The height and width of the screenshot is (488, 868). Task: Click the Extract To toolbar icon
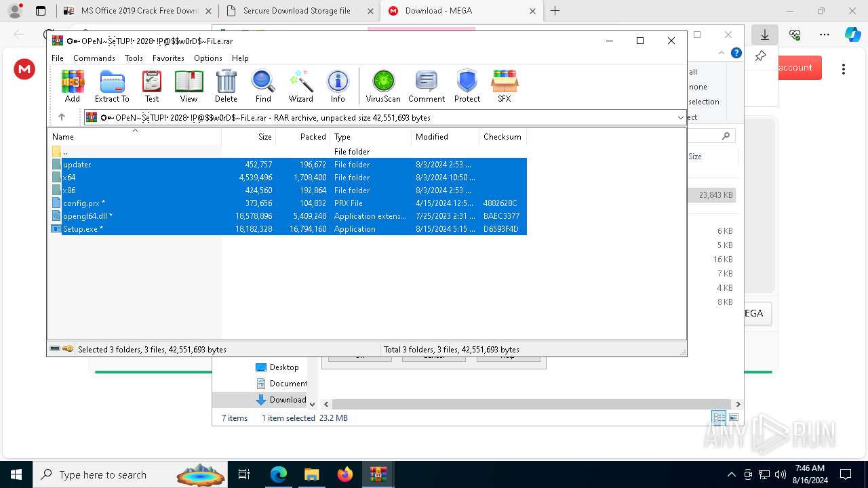point(112,86)
